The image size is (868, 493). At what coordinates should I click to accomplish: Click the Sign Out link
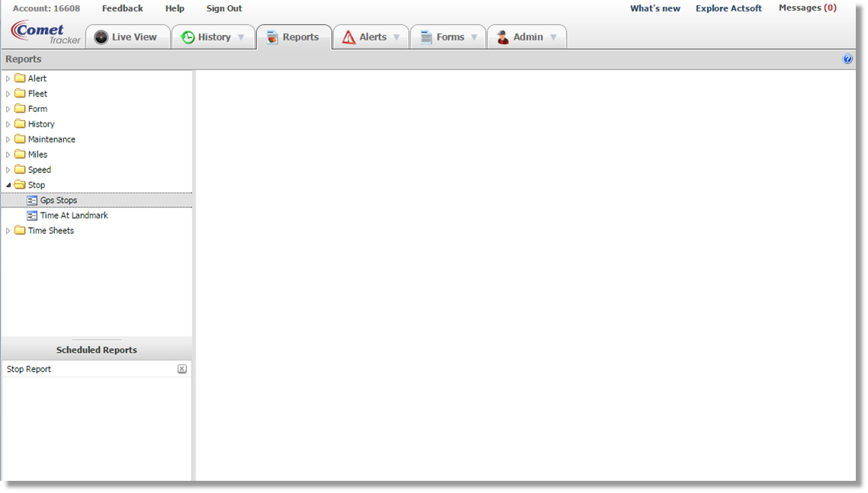click(x=224, y=8)
